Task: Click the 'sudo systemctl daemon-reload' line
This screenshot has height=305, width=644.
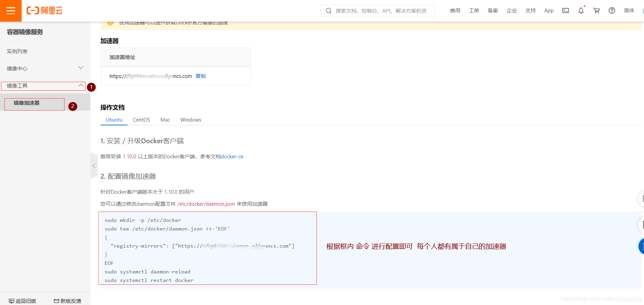Action: (x=147, y=272)
